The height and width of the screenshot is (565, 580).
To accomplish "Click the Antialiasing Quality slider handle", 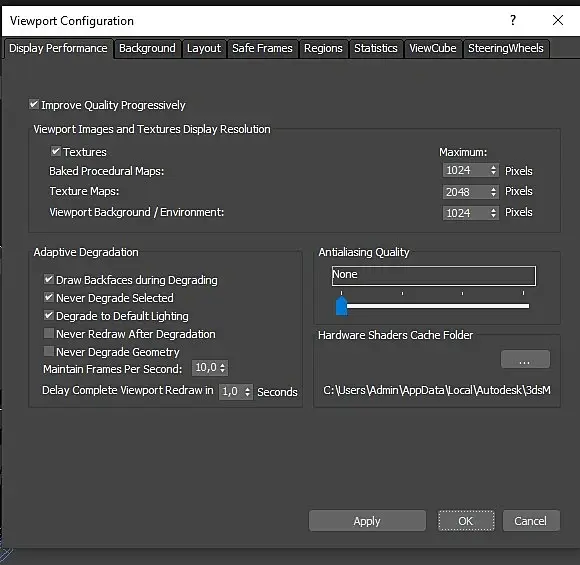I will [341, 306].
